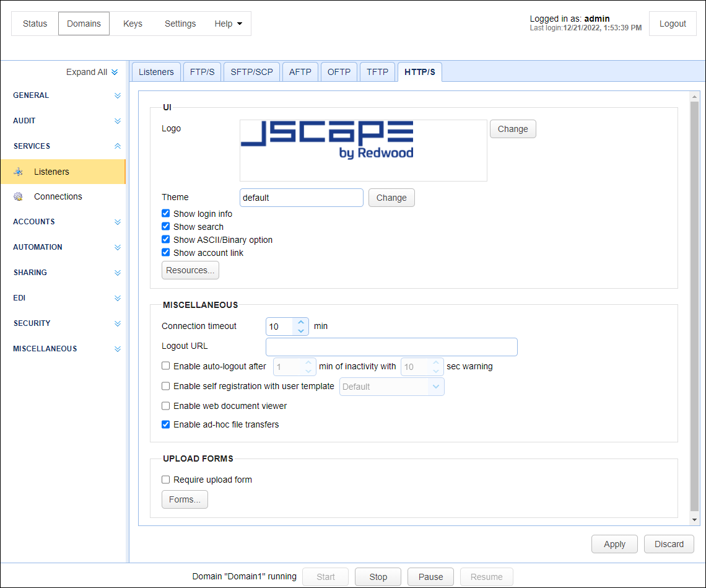Collapse the SERVICES section
This screenshot has width=706, height=588.
(x=118, y=146)
